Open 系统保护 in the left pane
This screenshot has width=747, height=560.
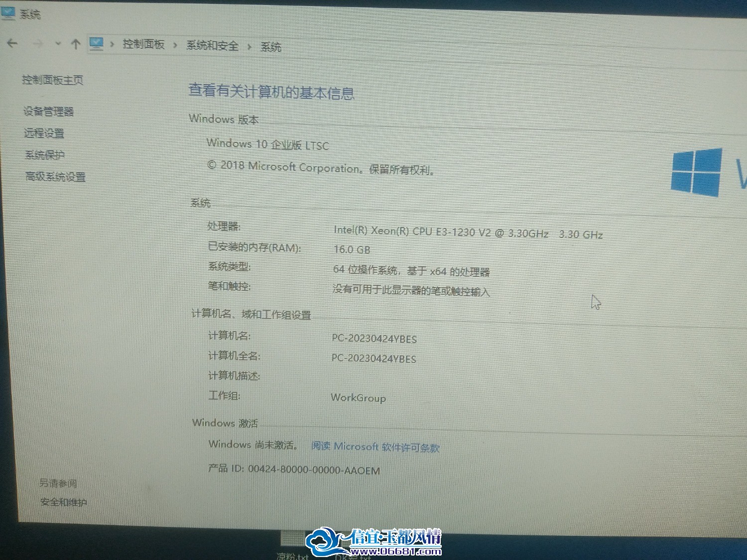(x=45, y=155)
